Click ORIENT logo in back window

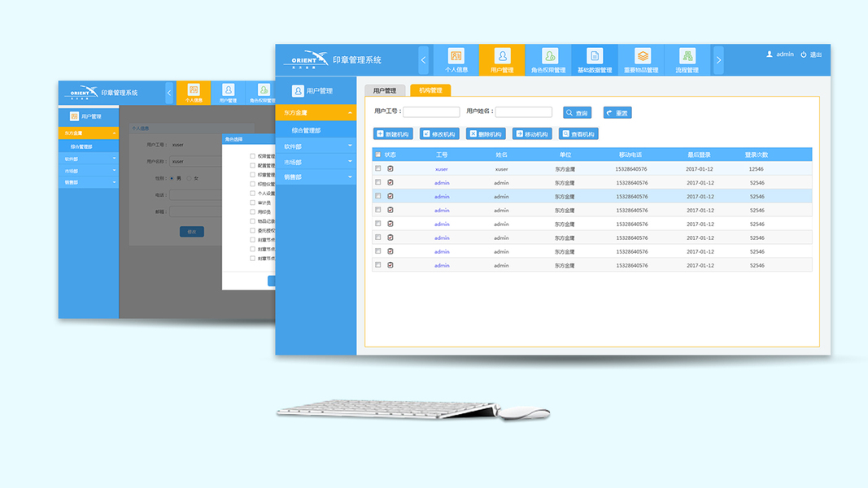[x=81, y=92]
